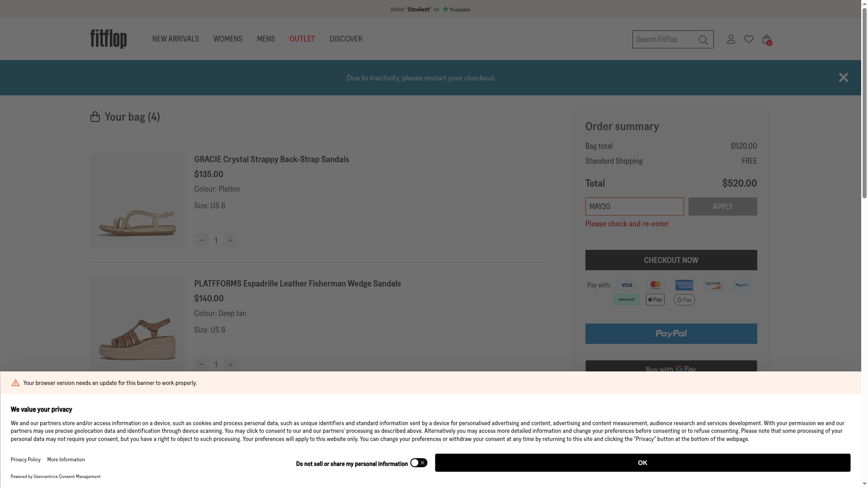The height and width of the screenshot is (488, 868).
Task: Open the Discover menu
Action: (x=346, y=39)
